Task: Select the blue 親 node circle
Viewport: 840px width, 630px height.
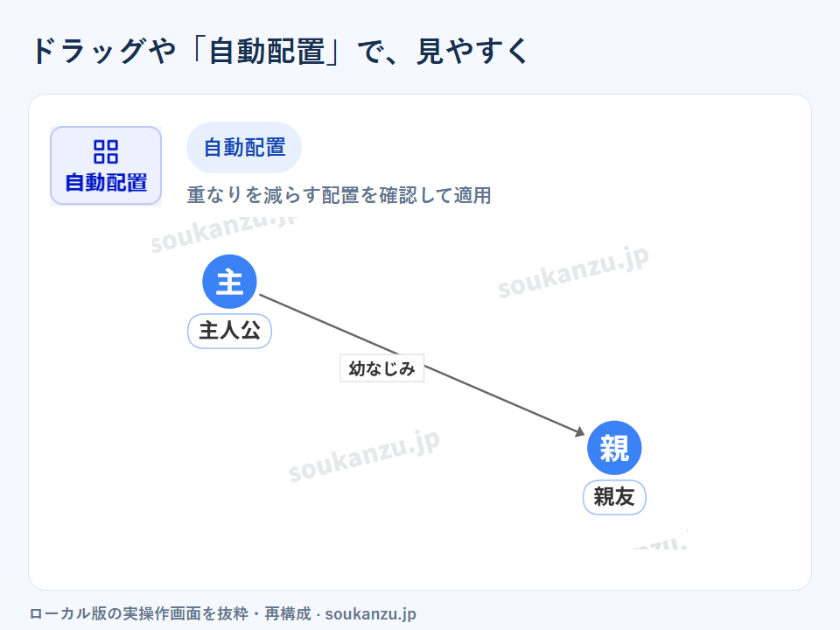Action: click(x=614, y=448)
